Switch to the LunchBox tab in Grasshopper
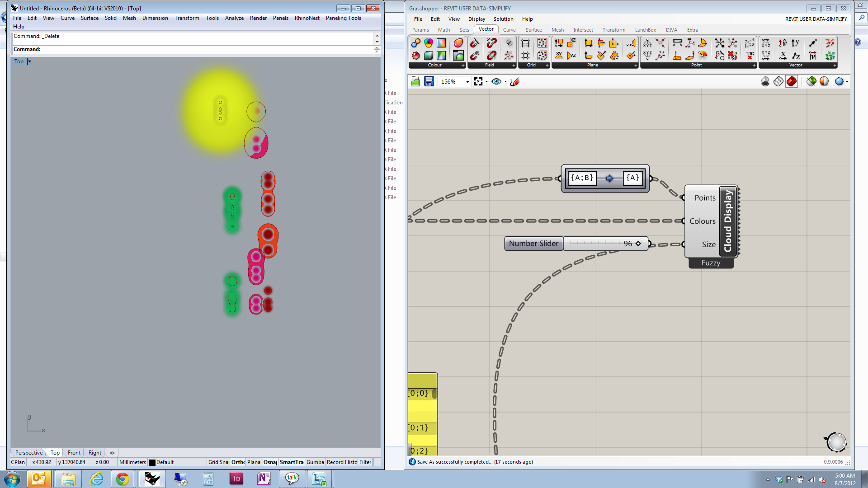The width and height of the screenshot is (868, 488). [x=645, y=30]
